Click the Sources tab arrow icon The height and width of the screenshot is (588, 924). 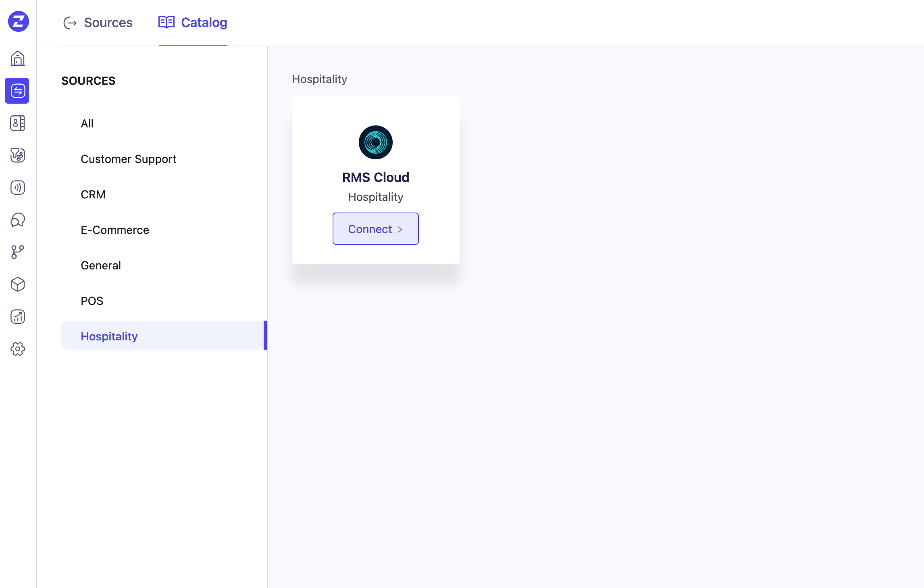(70, 23)
